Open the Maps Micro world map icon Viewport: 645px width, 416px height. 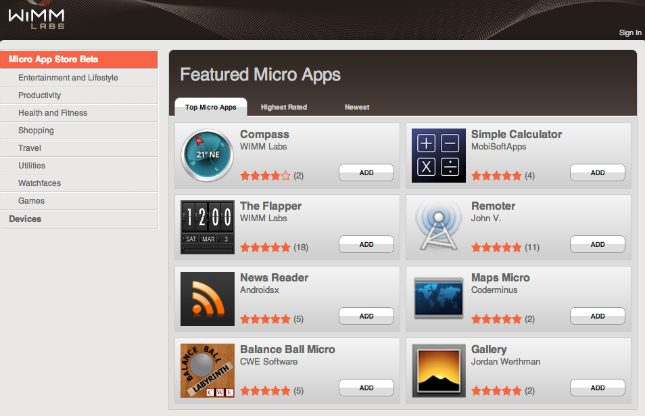(439, 298)
